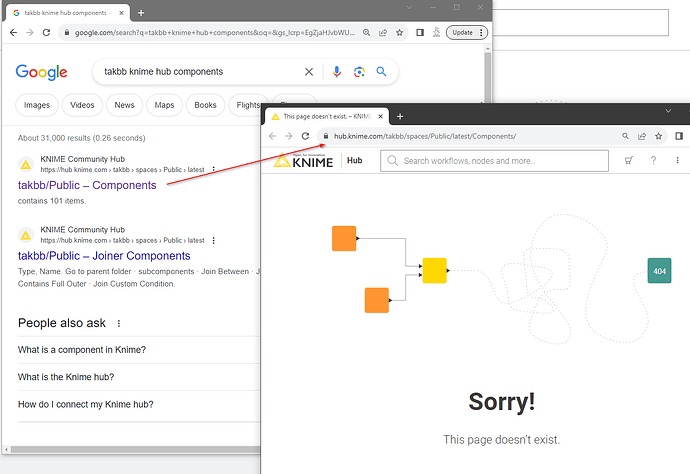Open new tab in Google window
Viewport: 690px width, 474px height.
141,13
